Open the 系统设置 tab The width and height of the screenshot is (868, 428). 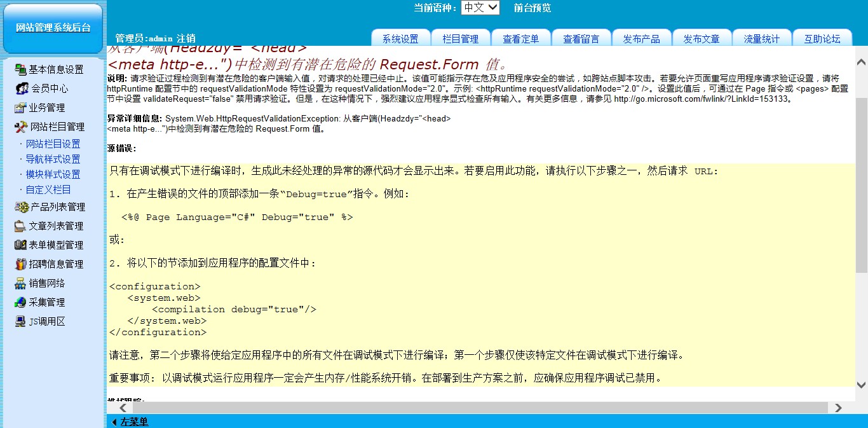(400, 39)
